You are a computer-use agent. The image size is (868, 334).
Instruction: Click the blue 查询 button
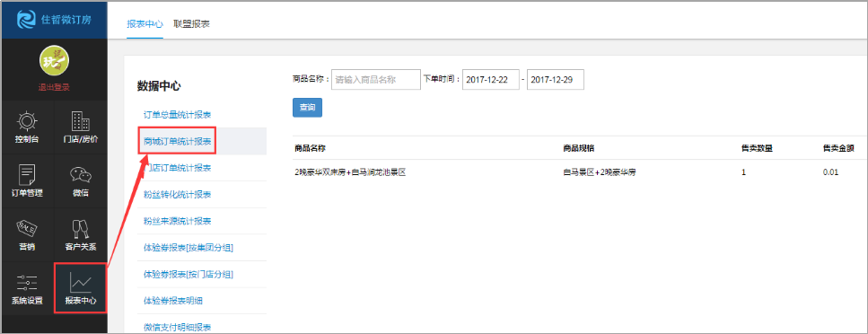[x=307, y=108]
